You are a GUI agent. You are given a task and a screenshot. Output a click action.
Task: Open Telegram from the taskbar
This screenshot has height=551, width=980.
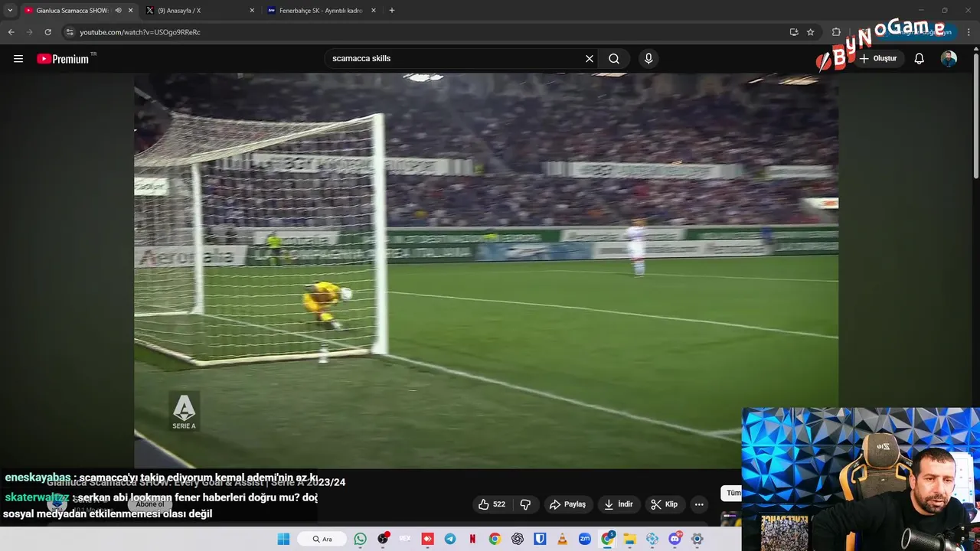(450, 539)
